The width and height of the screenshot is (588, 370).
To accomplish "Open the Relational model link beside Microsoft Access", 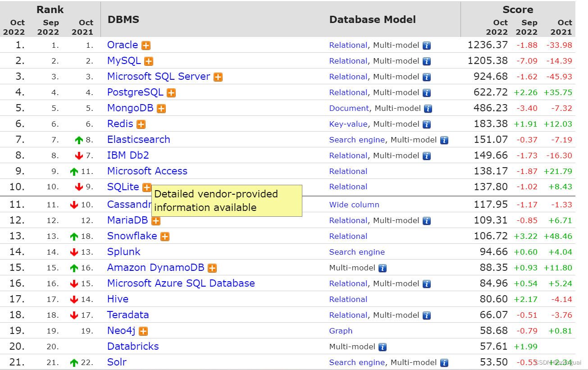I will coord(348,171).
